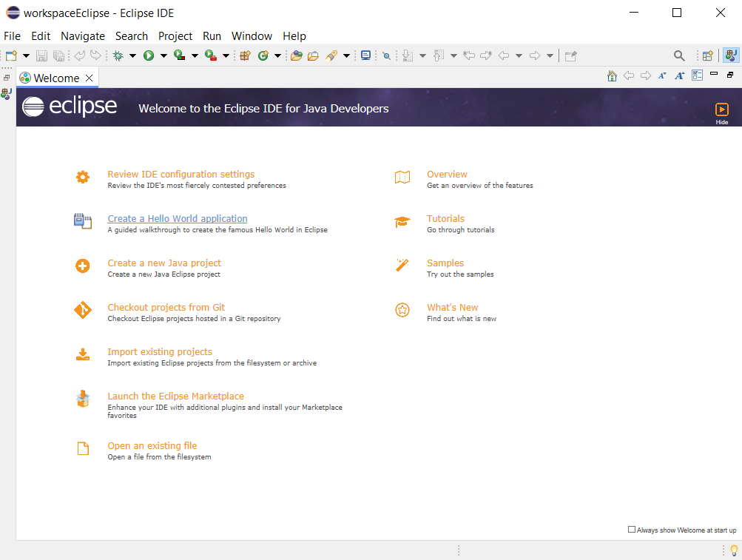Open the Navigate menu
This screenshot has height=560, width=742.
83,36
